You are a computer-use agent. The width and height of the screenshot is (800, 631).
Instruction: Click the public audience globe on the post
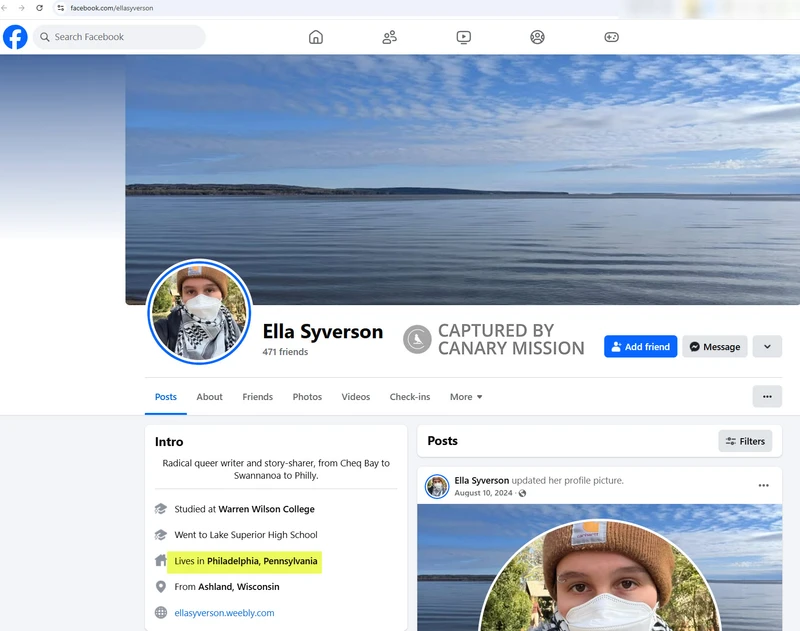[x=522, y=493]
